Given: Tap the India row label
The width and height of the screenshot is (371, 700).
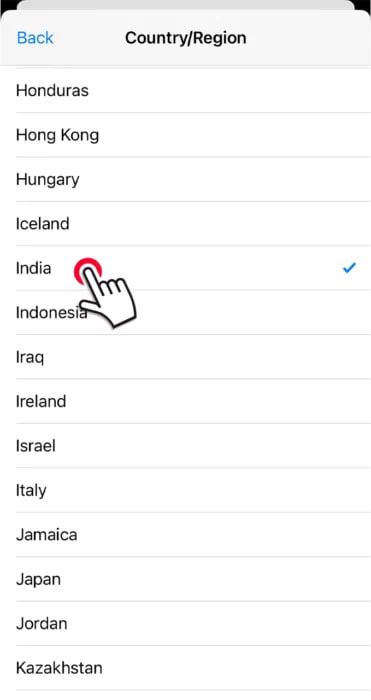Looking at the screenshot, I should pos(33,268).
